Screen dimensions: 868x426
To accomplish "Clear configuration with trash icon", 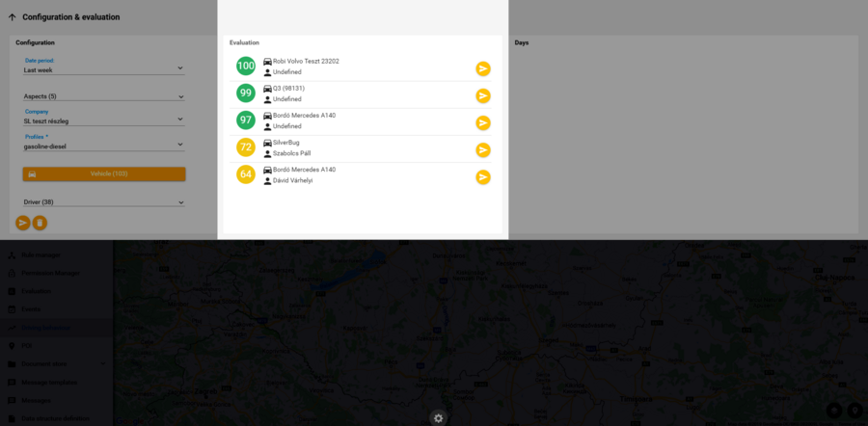I will (40, 223).
